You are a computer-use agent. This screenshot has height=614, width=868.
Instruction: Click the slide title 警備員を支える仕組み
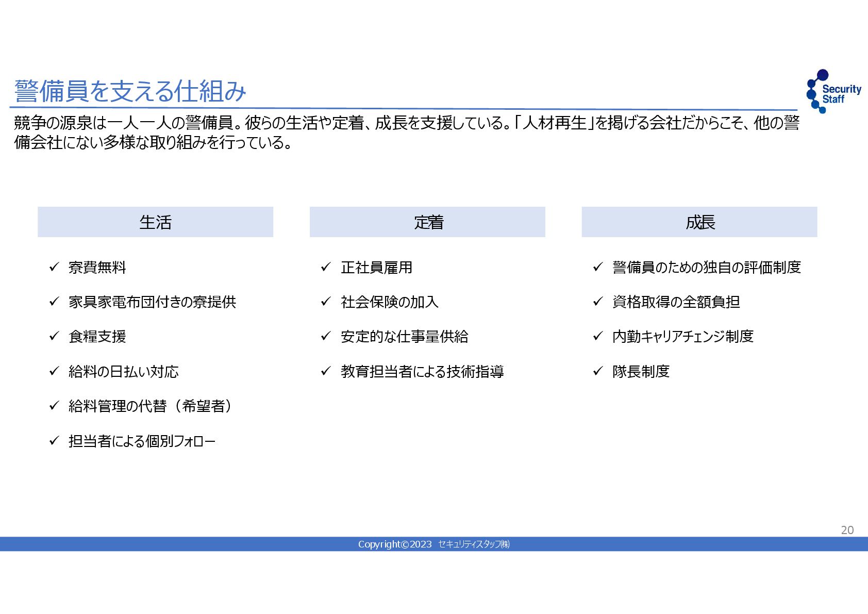[x=130, y=92]
